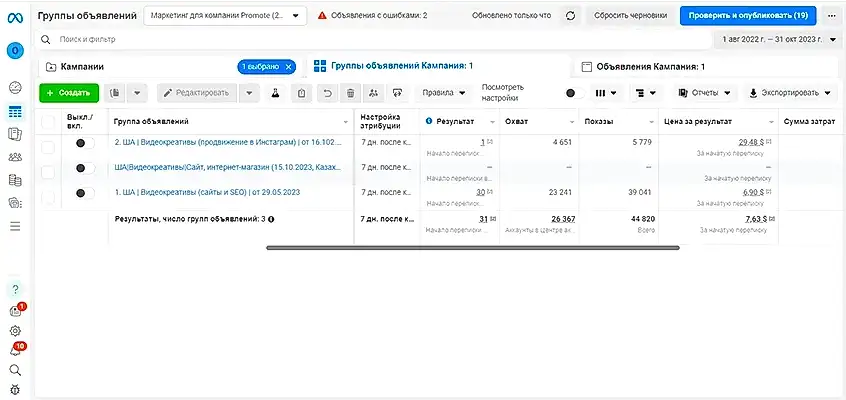Image resolution: width=846 pixels, height=400 pixels.
Task: Click the help question mark icon
Action: pyautogui.click(x=15, y=290)
